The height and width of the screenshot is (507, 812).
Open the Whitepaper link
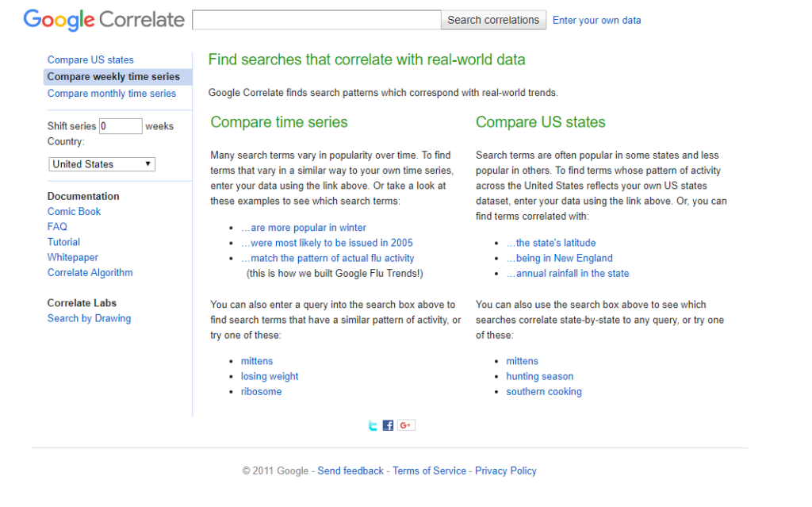(73, 257)
